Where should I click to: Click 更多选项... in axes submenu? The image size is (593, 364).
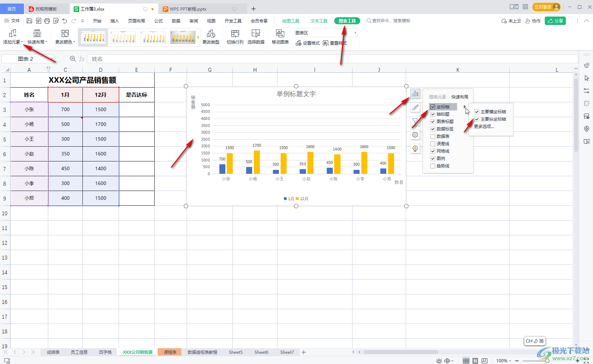[484, 126]
